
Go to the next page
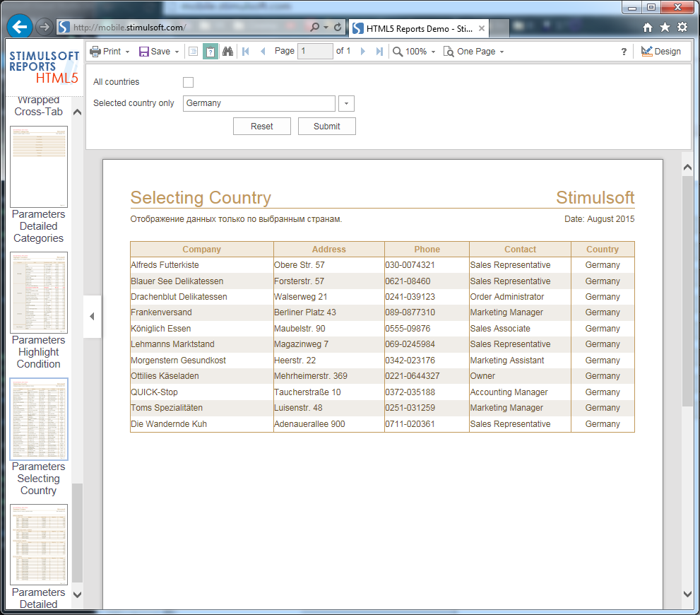tap(362, 52)
